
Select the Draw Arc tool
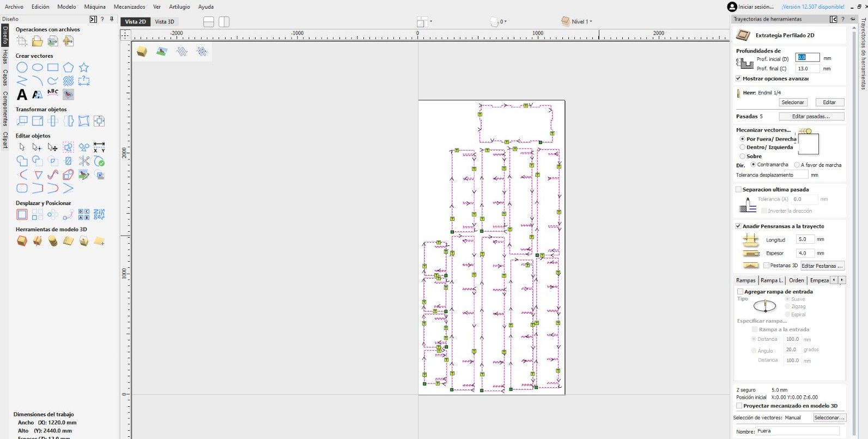[x=37, y=81]
